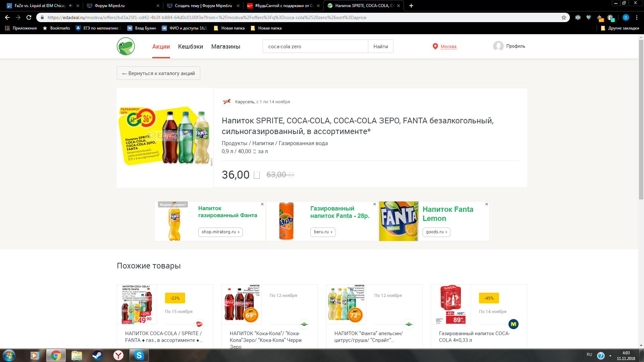This screenshot has width=644, height=362.
Task: Click the Карусель store logo icon
Action: click(227, 102)
